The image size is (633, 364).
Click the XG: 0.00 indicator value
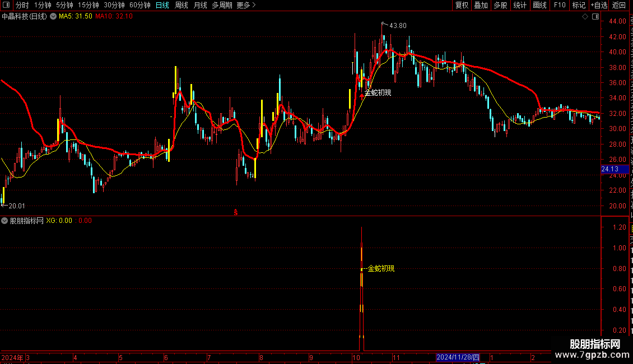tap(59, 221)
